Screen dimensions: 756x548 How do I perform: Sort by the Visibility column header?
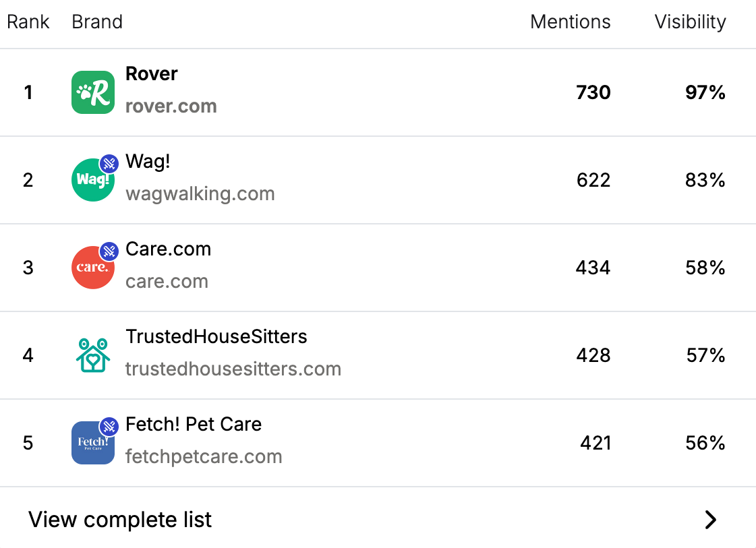point(689,22)
